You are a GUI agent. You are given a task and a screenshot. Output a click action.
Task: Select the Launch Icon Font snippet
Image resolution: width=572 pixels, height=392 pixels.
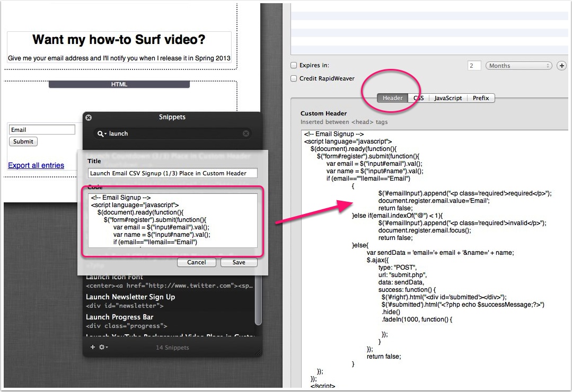click(x=169, y=281)
